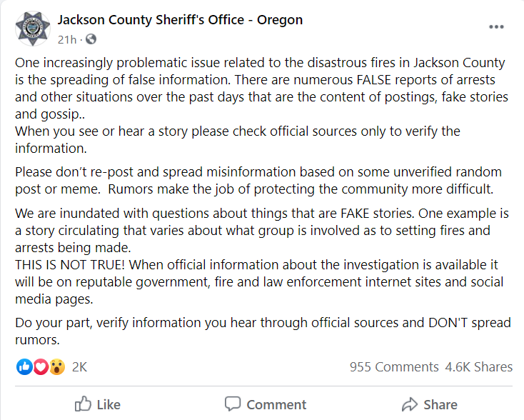Click the yellow wow face reaction emoji
The height and width of the screenshot is (420, 524).
[x=57, y=367]
